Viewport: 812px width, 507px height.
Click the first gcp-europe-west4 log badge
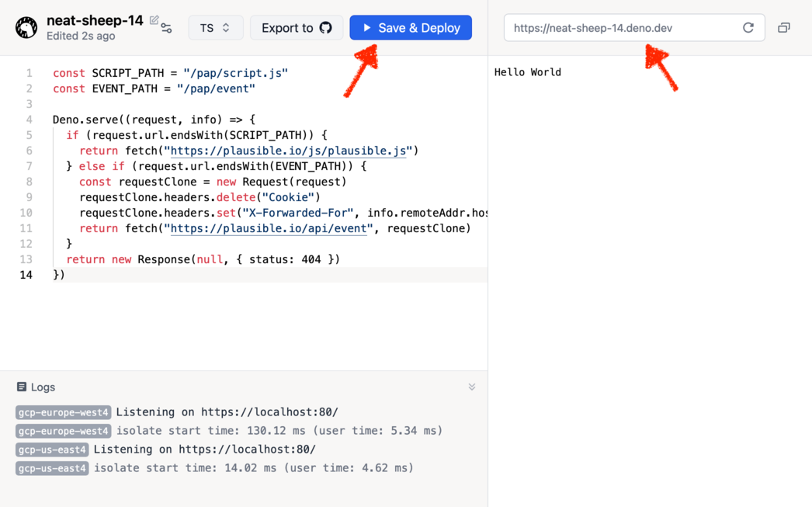[x=63, y=412]
